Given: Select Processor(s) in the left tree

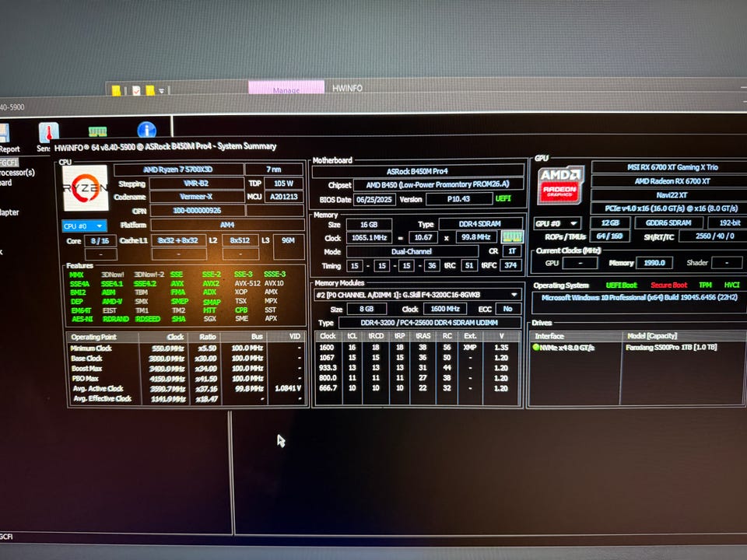Looking at the screenshot, I should coord(17,173).
